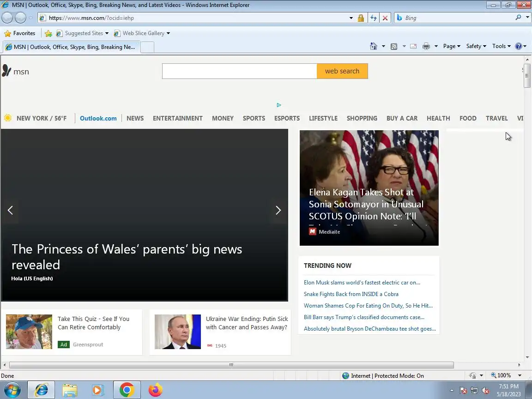This screenshot has width=532, height=399.
Task: Open a new blank tab
Action: point(147,47)
